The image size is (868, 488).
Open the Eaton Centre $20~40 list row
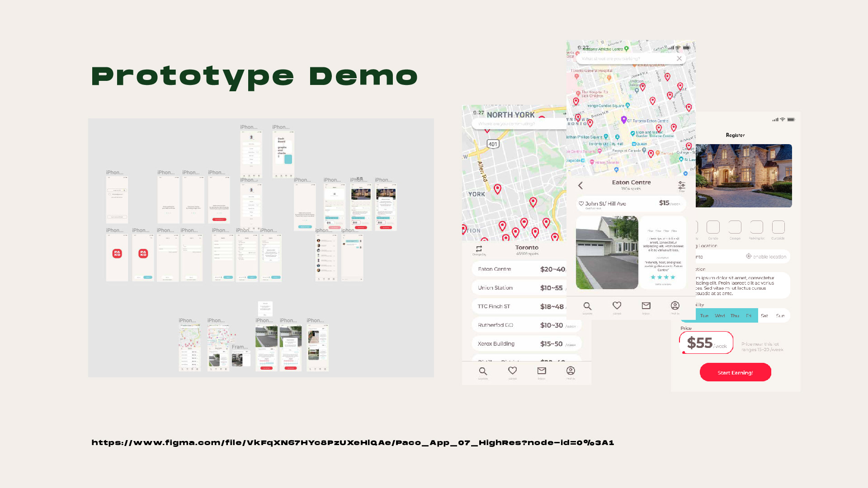click(x=519, y=269)
